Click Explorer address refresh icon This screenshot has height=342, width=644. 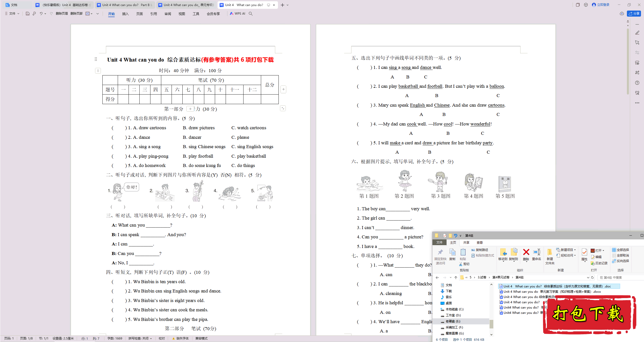[x=592, y=277]
